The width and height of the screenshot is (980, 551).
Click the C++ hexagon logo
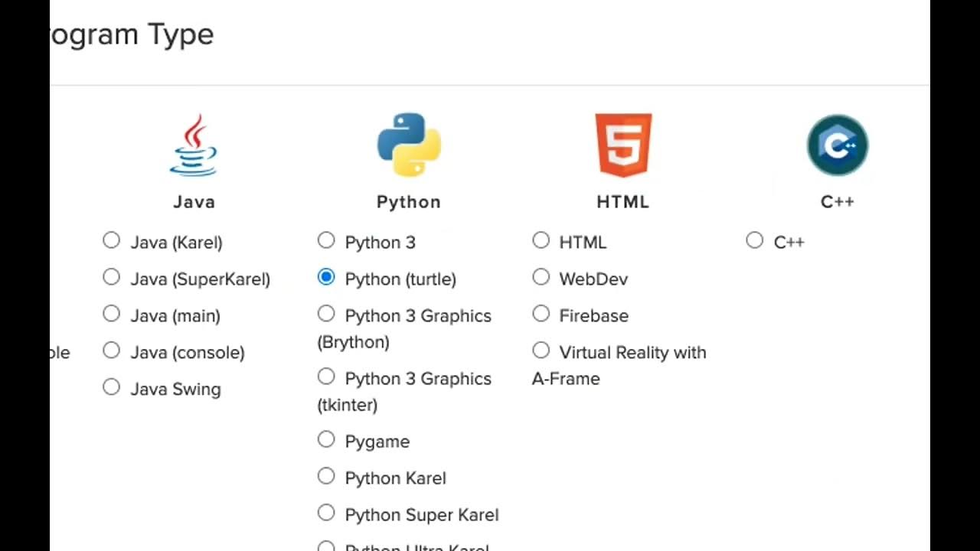837,145
